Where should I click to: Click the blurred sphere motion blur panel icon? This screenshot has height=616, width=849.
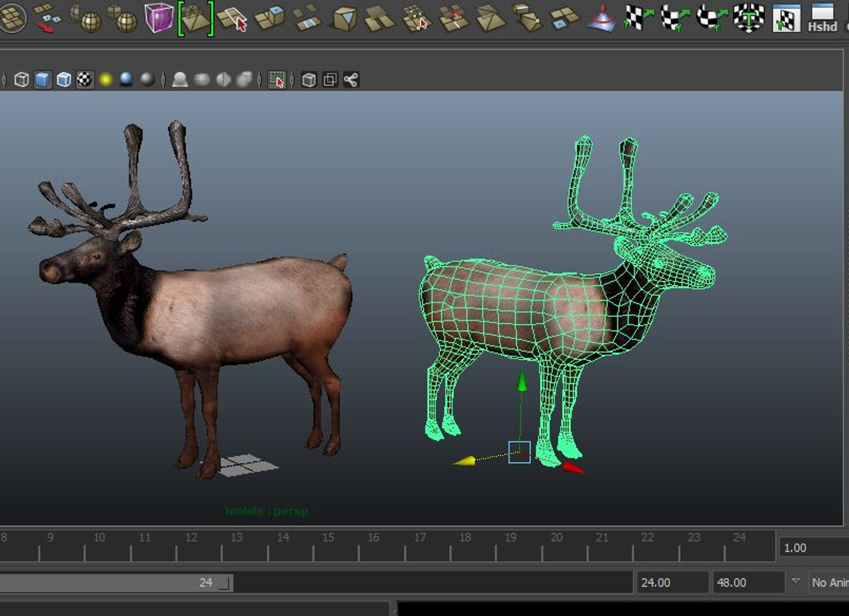(x=202, y=80)
